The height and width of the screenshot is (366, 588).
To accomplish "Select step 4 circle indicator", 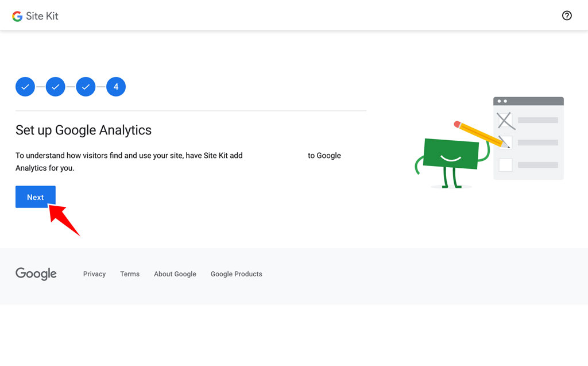I will 116,87.
